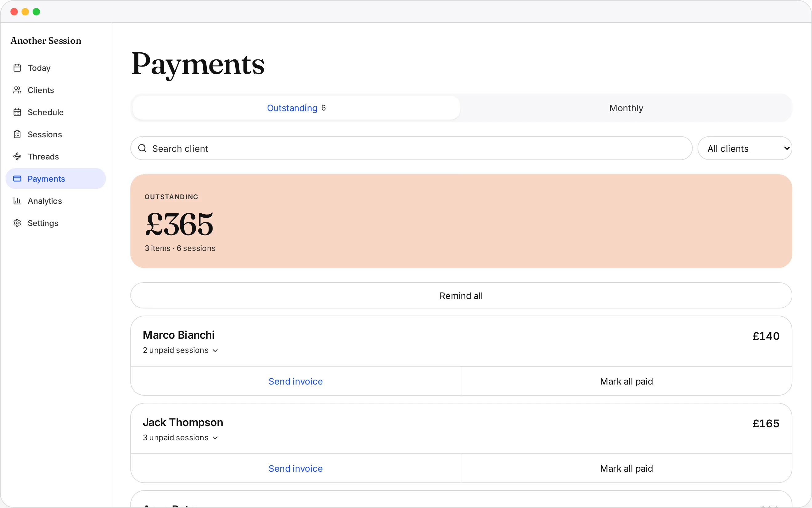This screenshot has width=812, height=508.
Task: Click the Schedule calendar grid icon
Action: pyautogui.click(x=17, y=112)
